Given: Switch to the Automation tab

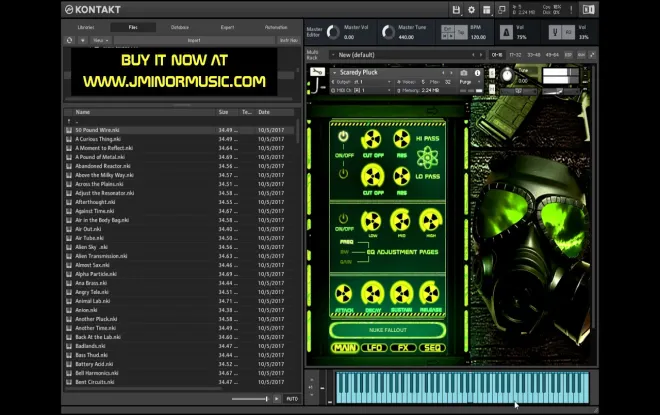Looking at the screenshot, I should (x=276, y=27).
